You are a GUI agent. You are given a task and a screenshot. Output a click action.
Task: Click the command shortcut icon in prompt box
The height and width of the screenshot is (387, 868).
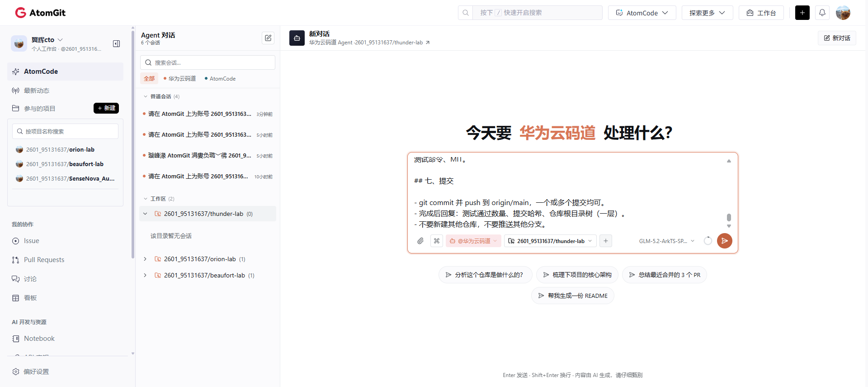point(437,241)
